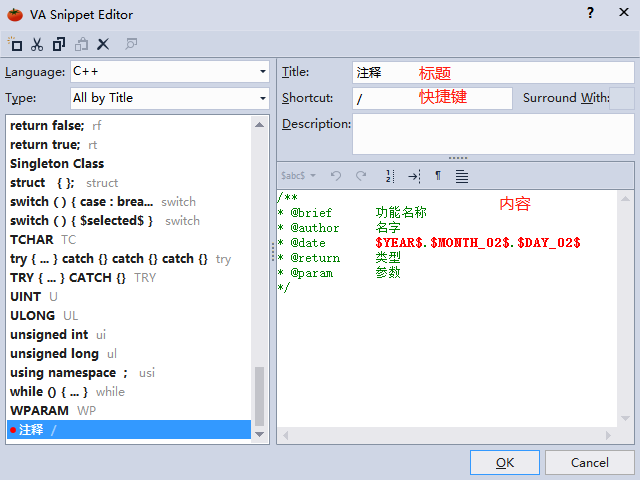This screenshot has width=640, height=480.
Task: Close the VA Snippet Editor dialog
Action: click(624, 12)
